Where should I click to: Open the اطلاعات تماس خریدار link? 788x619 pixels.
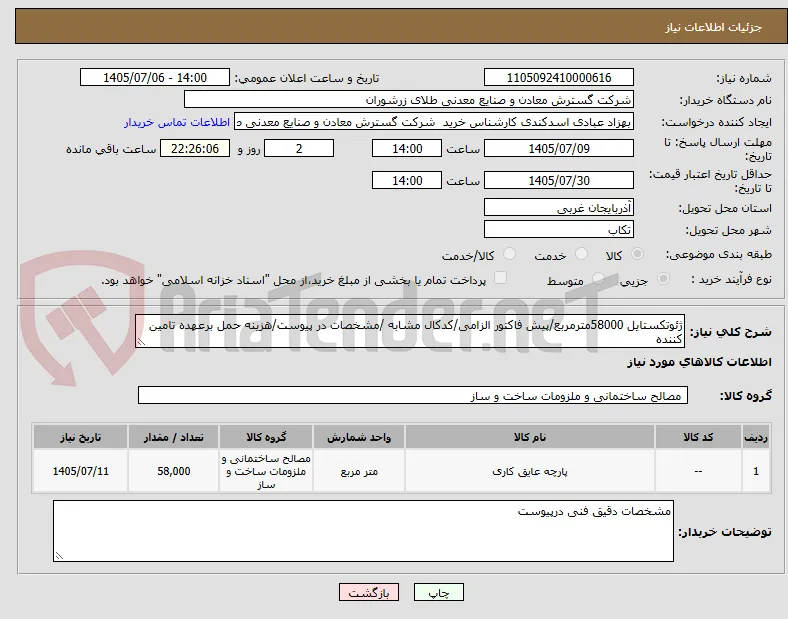[177, 122]
